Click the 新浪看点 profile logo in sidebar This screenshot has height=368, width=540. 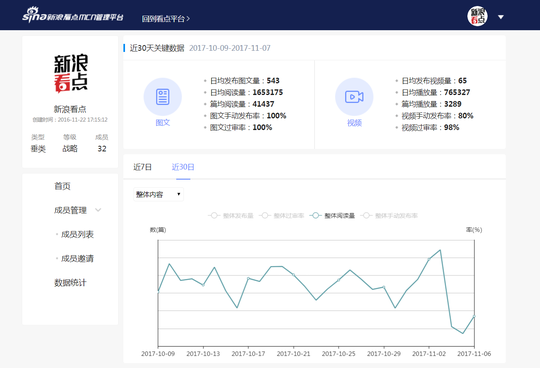pyautogui.click(x=70, y=73)
